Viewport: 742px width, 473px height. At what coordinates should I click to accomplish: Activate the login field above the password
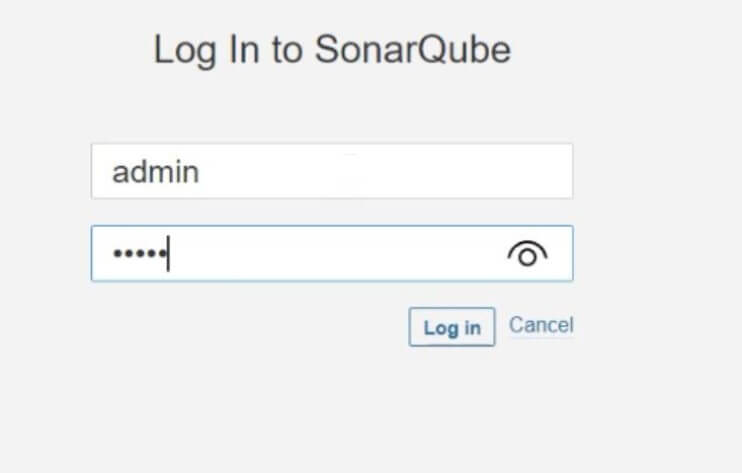point(332,171)
